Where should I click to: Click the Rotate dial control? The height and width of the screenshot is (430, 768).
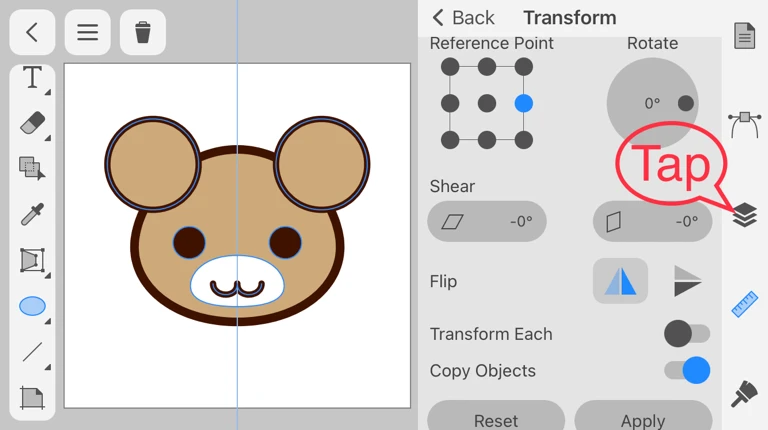click(653, 103)
